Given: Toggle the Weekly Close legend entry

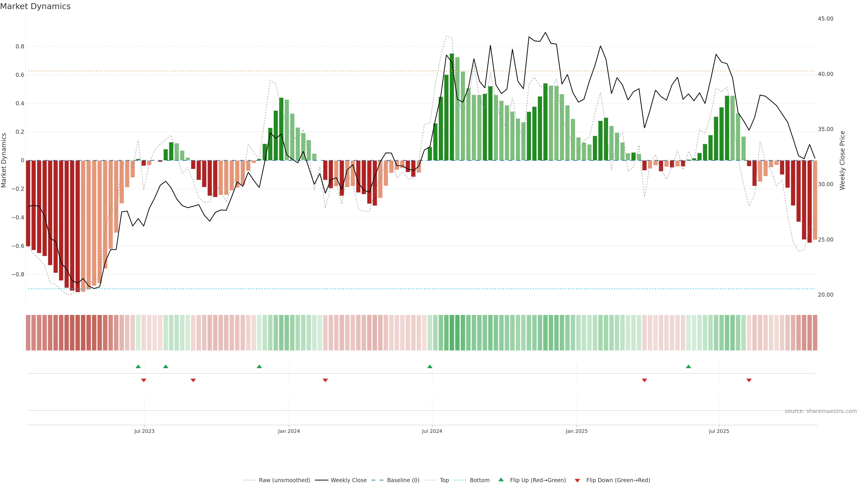Looking at the screenshot, I should [348, 480].
